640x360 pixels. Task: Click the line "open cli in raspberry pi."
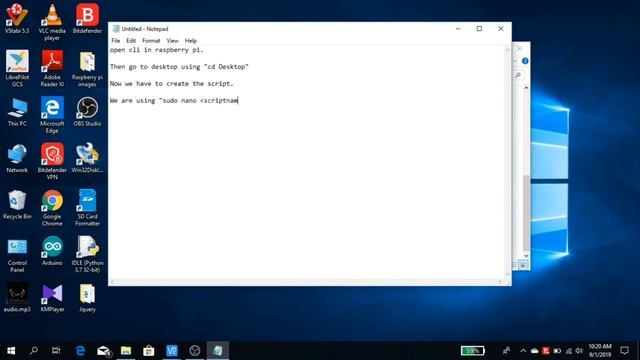156,50
